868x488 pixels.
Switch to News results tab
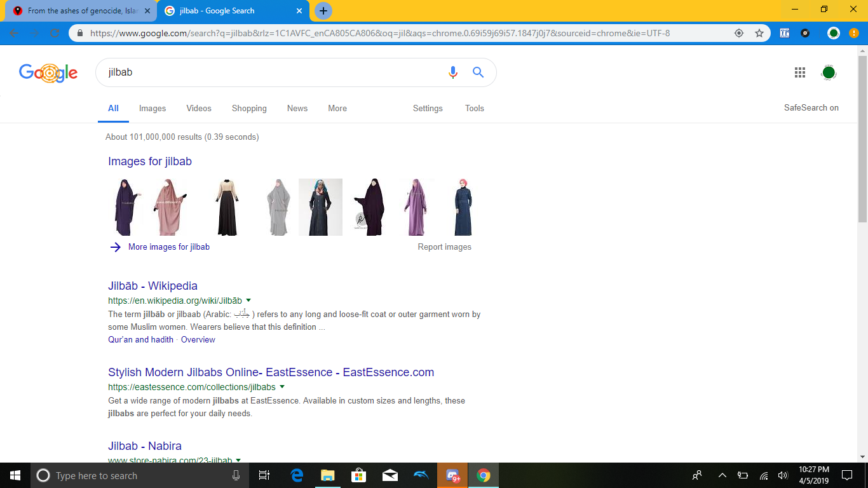point(297,109)
